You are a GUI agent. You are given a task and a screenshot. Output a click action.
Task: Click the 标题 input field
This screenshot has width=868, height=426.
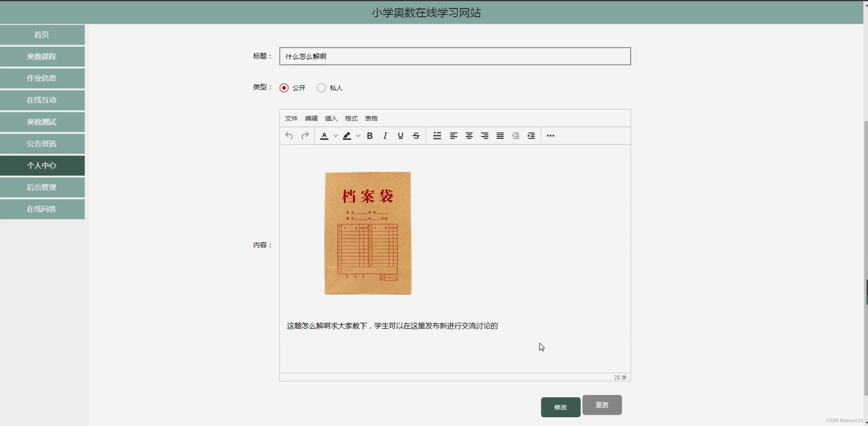tap(455, 56)
